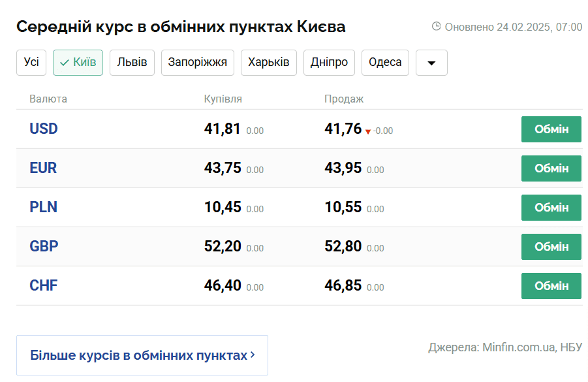Click EUR buy rate 43,75
The width and height of the screenshot is (588, 382).
point(223,168)
